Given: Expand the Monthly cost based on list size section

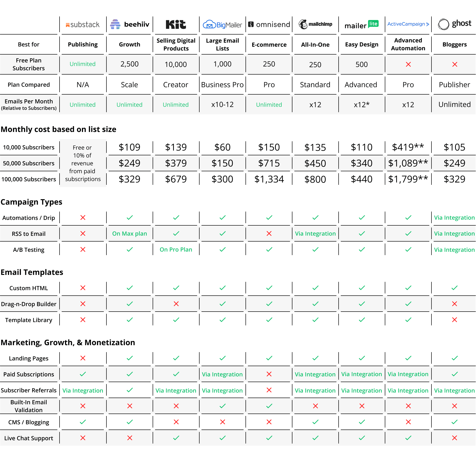Looking at the screenshot, I should coord(59,129).
